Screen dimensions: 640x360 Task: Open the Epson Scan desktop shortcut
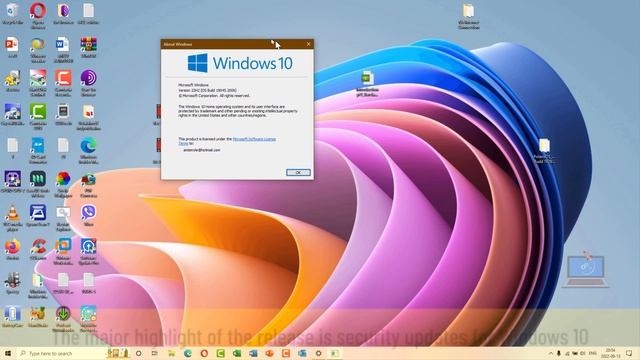(38, 216)
